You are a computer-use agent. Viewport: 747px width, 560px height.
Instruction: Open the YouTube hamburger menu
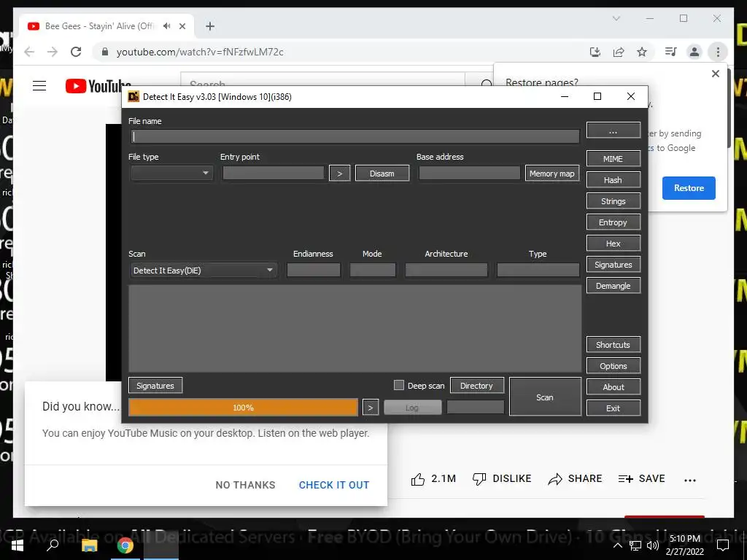point(39,86)
